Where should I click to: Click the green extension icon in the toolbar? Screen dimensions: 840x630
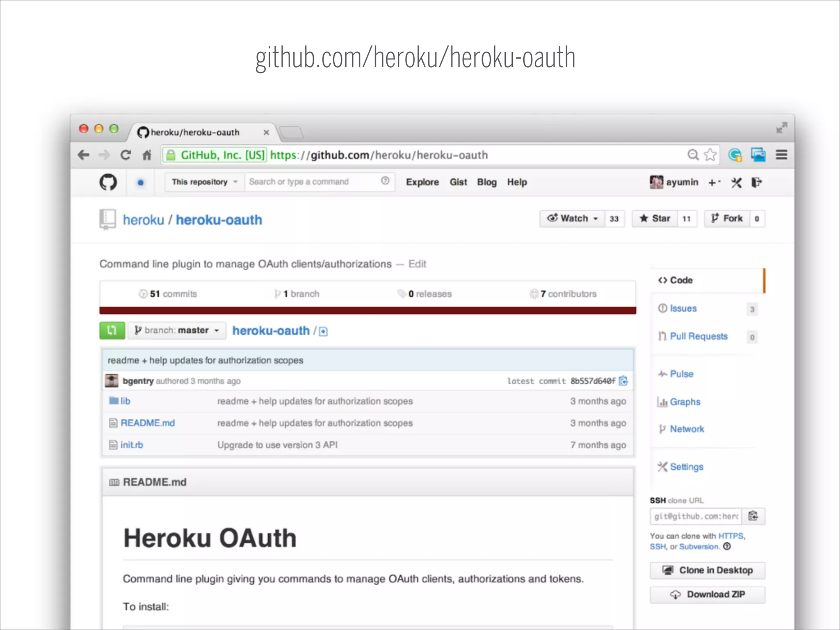735,155
